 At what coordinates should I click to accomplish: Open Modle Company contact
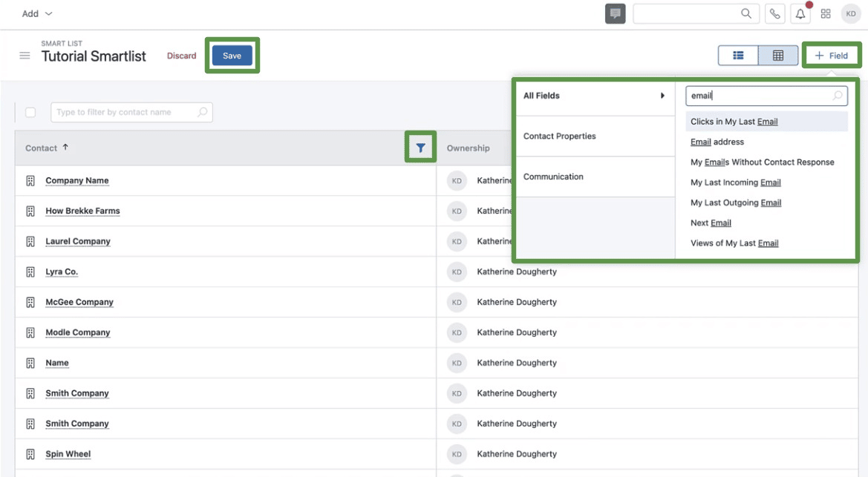coord(77,332)
